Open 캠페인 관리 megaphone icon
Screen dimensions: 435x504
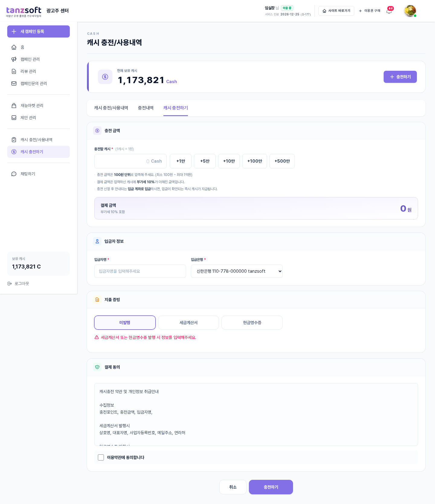(14, 59)
